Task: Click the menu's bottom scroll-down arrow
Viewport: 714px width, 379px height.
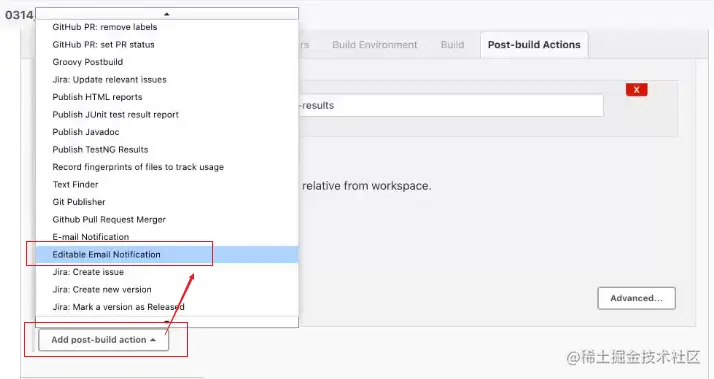Action: click(167, 322)
